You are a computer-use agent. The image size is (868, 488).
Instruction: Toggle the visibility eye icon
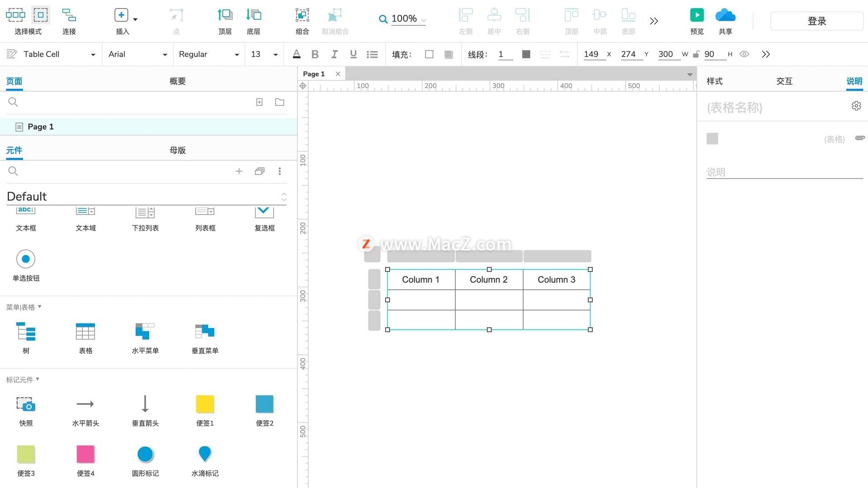(744, 54)
